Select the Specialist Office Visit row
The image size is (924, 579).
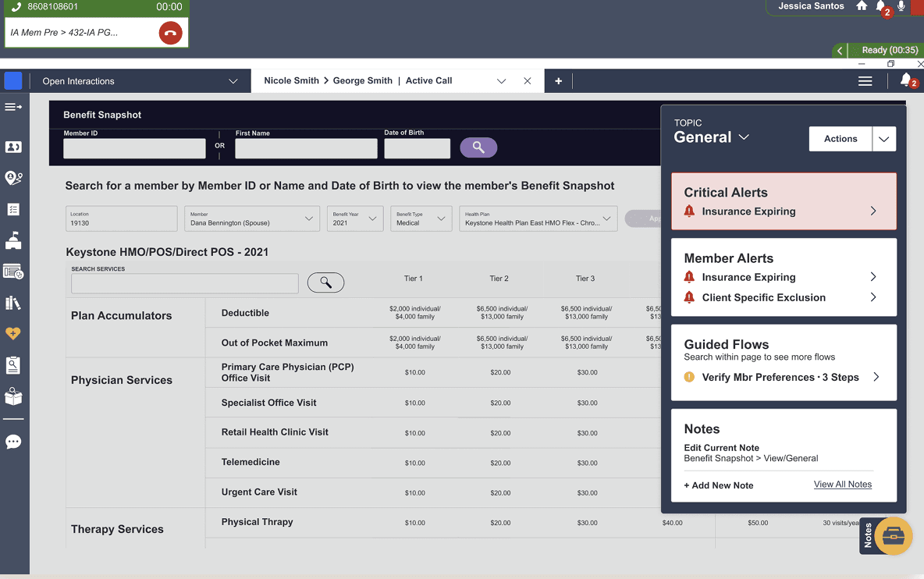tap(268, 403)
